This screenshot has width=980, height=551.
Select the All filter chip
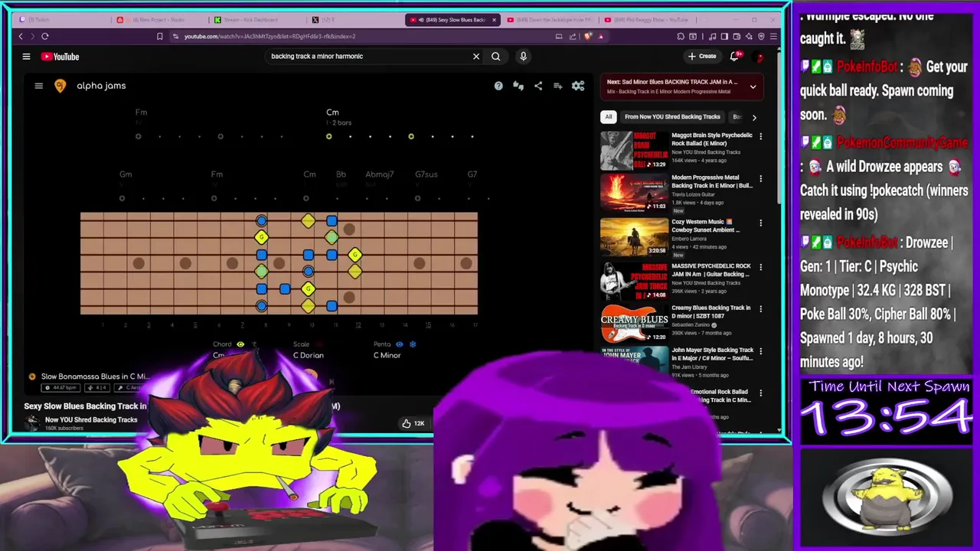pyautogui.click(x=609, y=117)
